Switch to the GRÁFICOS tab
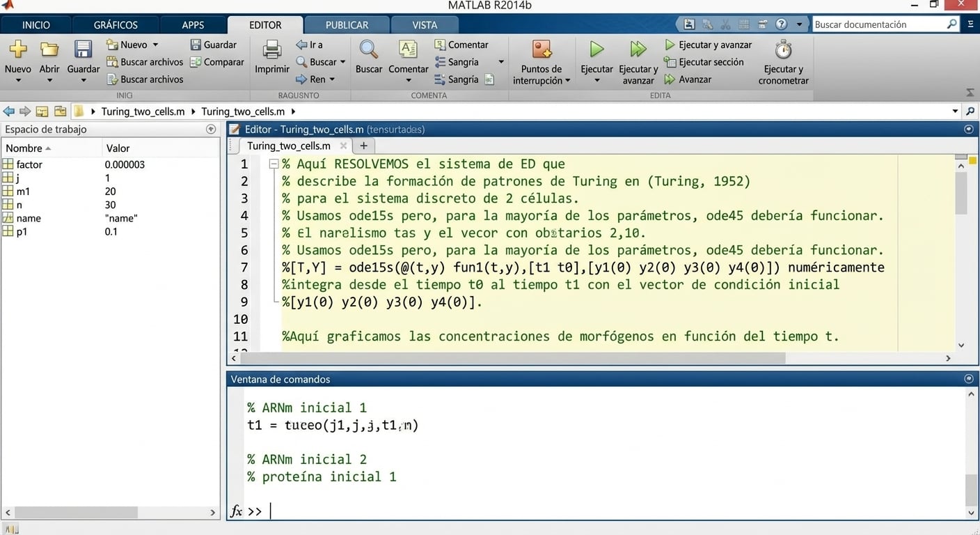980x535 pixels. tap(116, 24)
